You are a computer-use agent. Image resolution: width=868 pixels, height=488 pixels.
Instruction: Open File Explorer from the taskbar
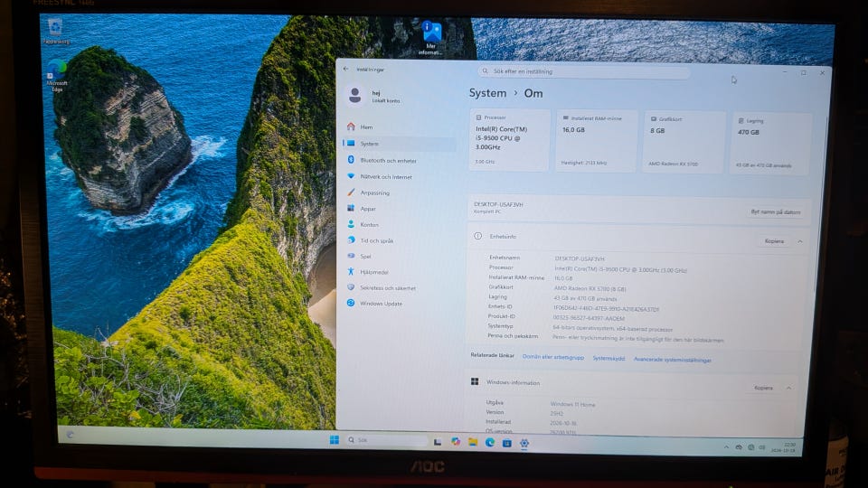[x=472, y=442]
